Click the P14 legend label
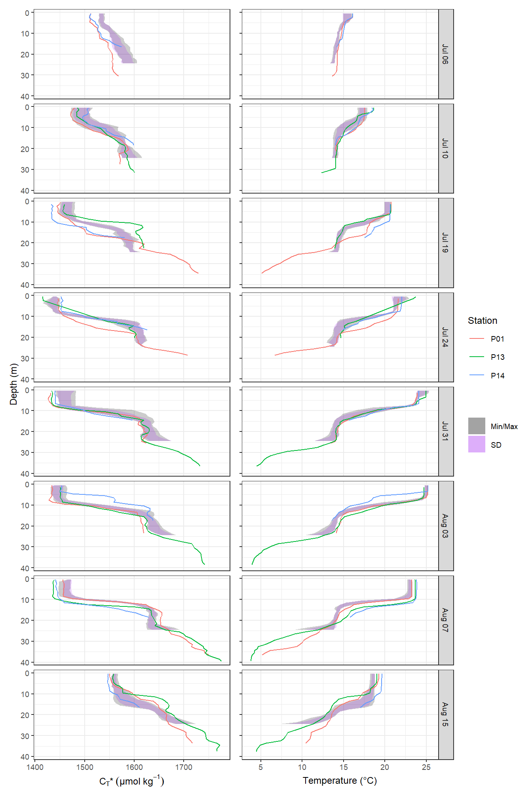532x798 pixels. point(498,376)
